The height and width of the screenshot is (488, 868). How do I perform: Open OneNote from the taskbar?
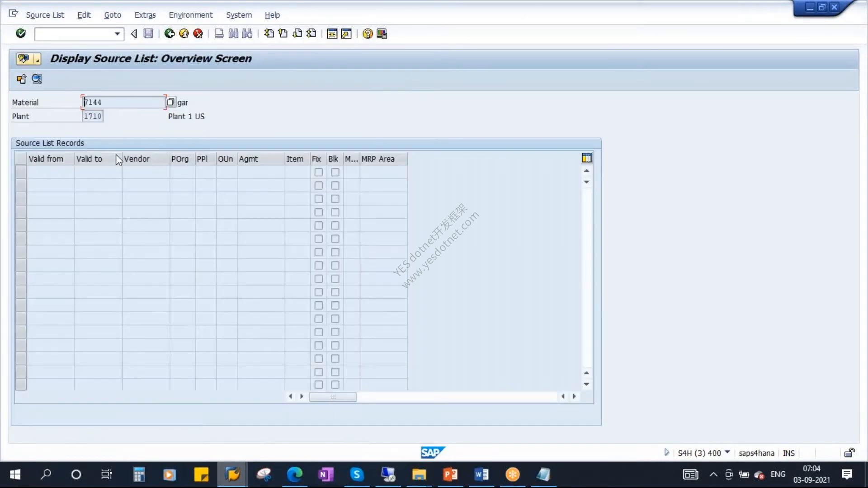pyautogui.click(x=325, y=474)
